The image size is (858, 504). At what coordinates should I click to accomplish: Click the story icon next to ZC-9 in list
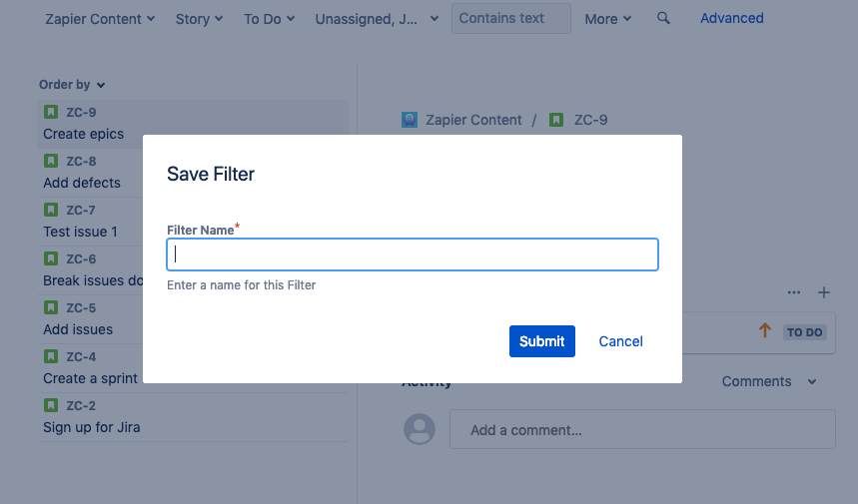pyautogui.click(x=51, y=112)
